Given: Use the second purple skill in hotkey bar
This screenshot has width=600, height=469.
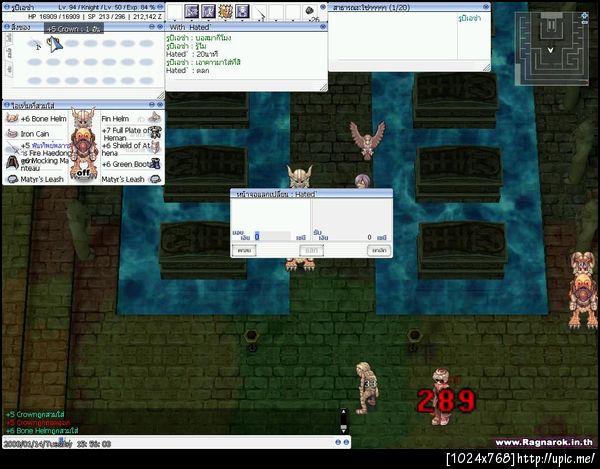Looking at the screenshot, I should [x=209, y=12].
